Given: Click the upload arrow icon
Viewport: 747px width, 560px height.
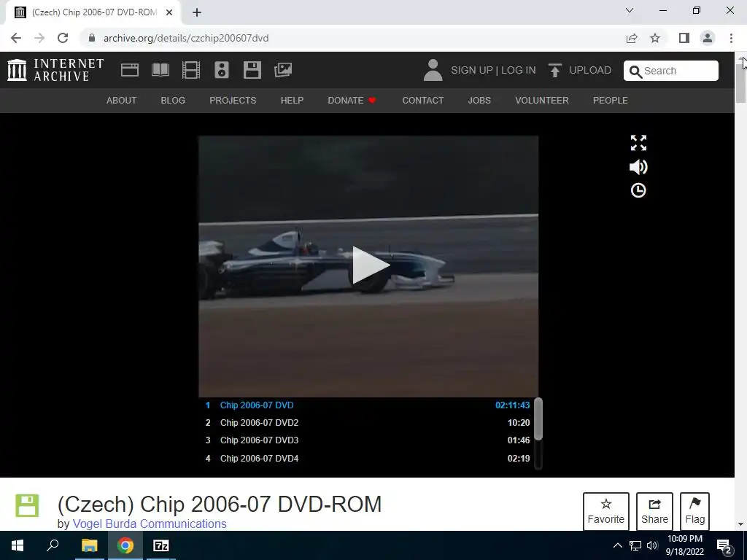Looking at the screenshot, I should (x=554, y=70).
